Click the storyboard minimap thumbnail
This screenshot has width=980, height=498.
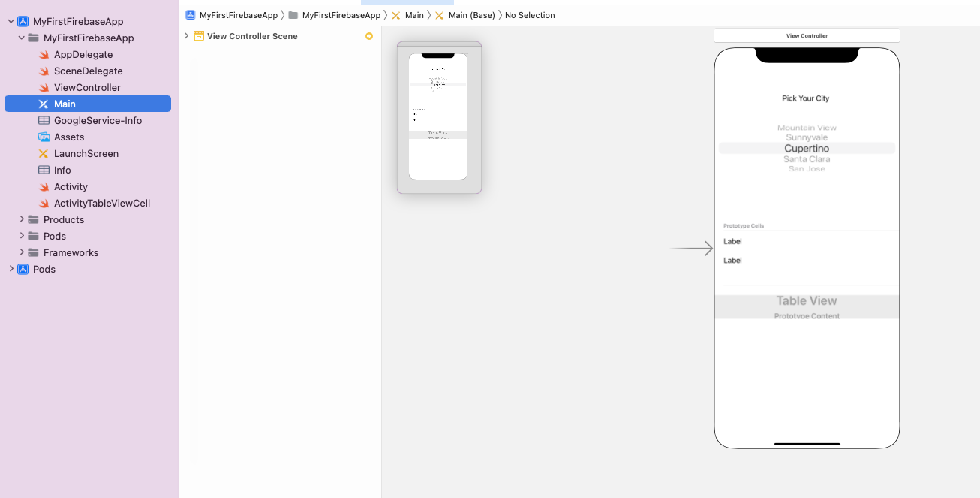439,117
